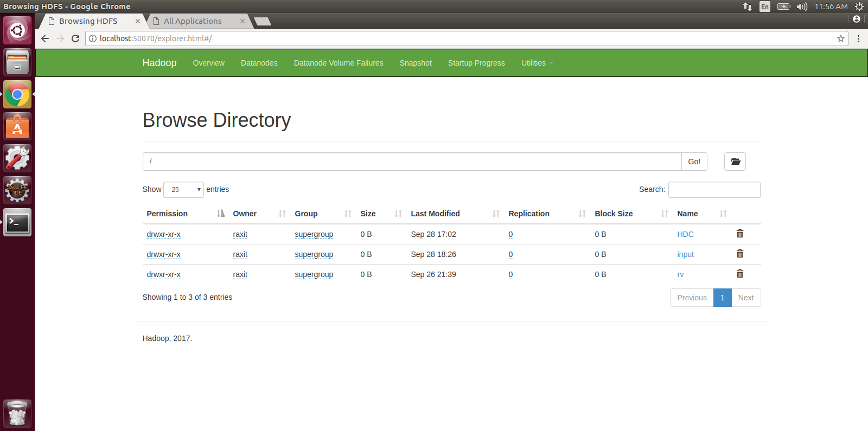Open the Startup Progress page

tap(476, 63)
